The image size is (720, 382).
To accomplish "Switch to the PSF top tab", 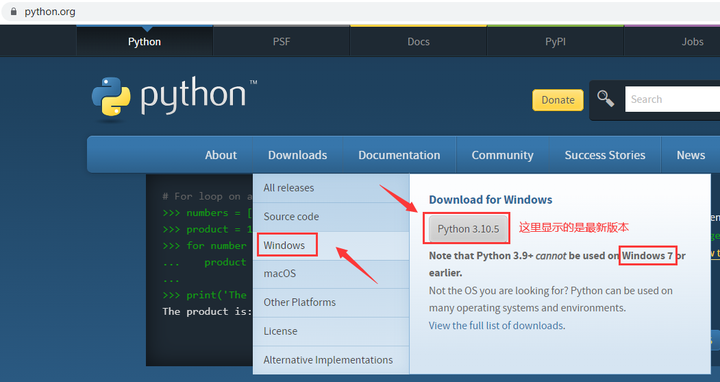I will (x=281, y=41).
